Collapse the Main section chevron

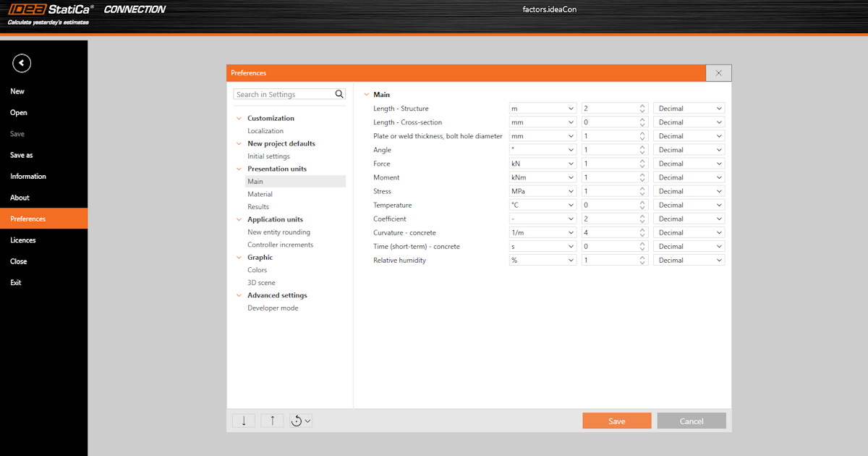coord(366,95)
